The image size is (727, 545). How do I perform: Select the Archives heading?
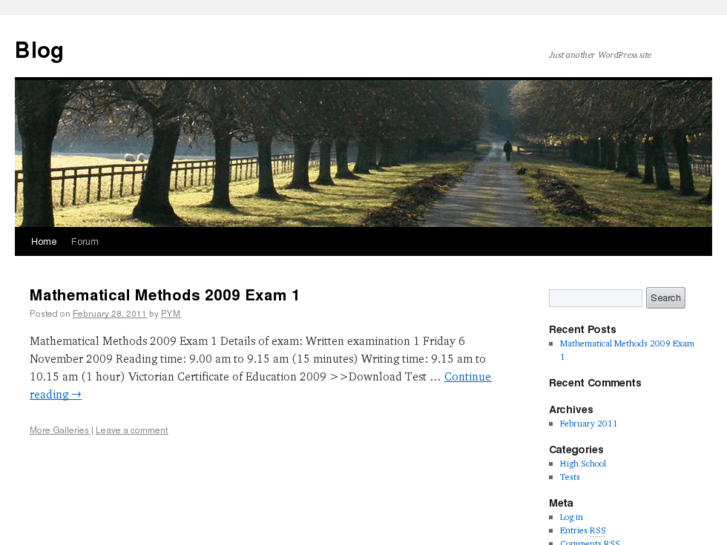coord(571,410)
